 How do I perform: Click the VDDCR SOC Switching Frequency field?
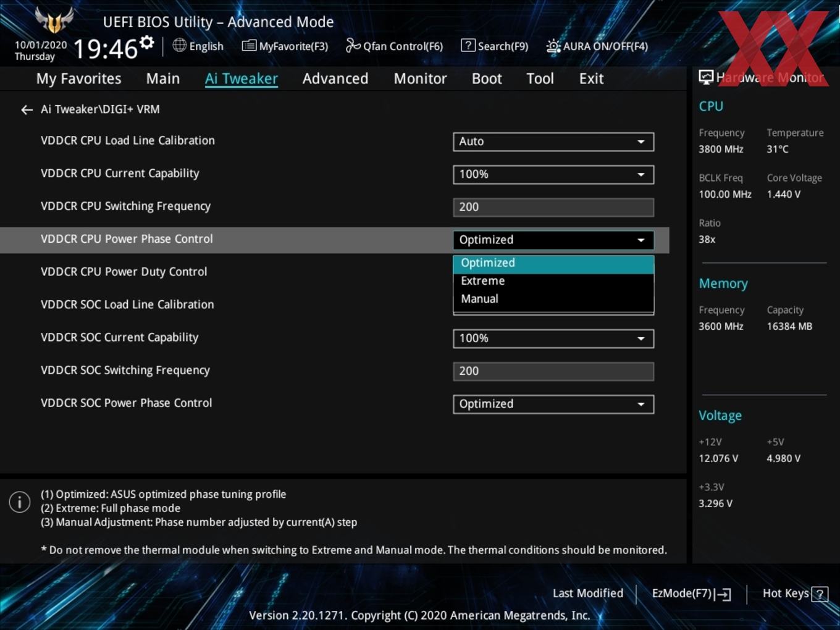point(553,371)
